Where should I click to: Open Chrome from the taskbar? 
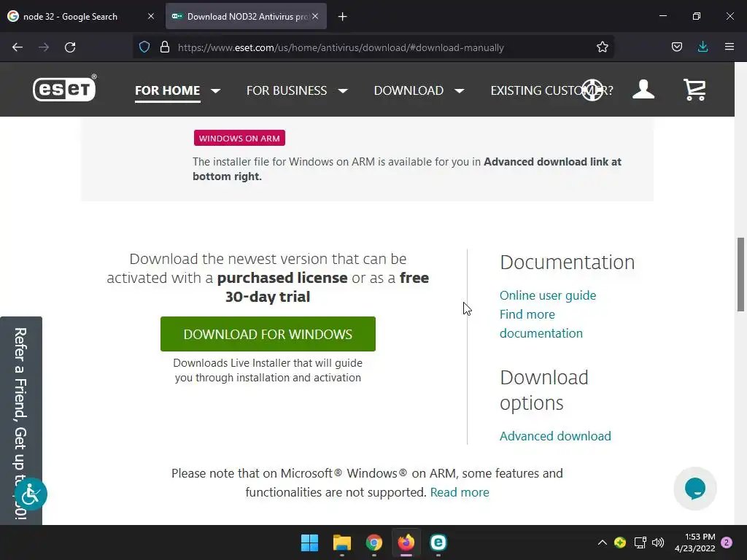click(374, 542)
